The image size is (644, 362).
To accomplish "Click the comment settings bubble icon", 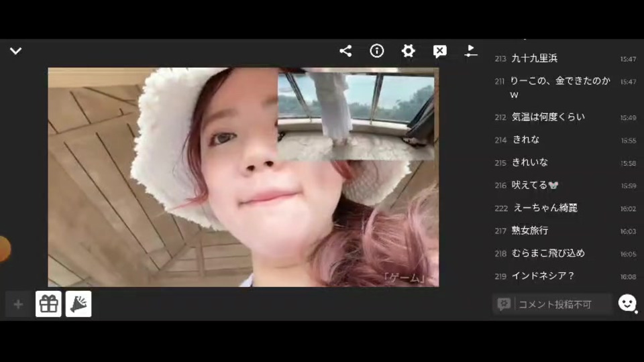I will pyautogui.click(x=504, y=304).
